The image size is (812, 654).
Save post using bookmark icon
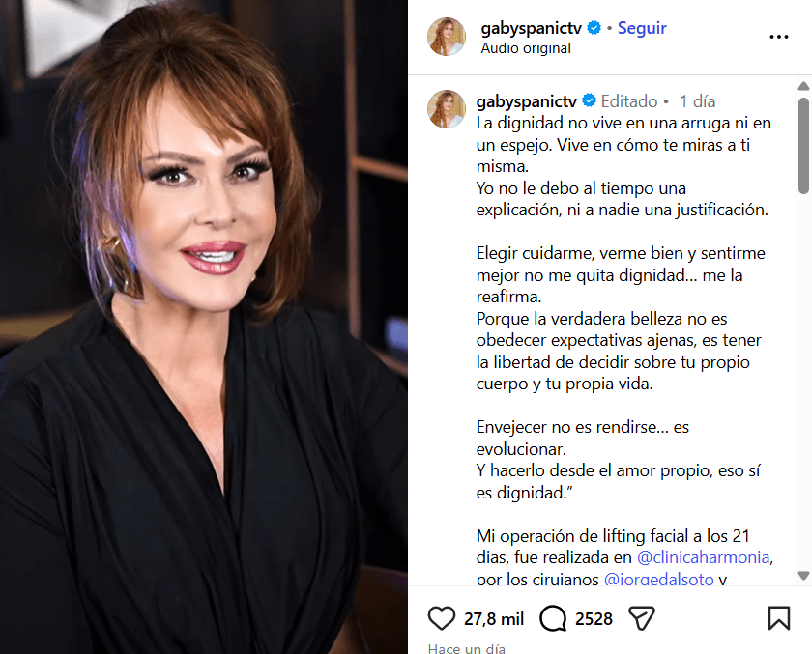[x=779, y=618]
